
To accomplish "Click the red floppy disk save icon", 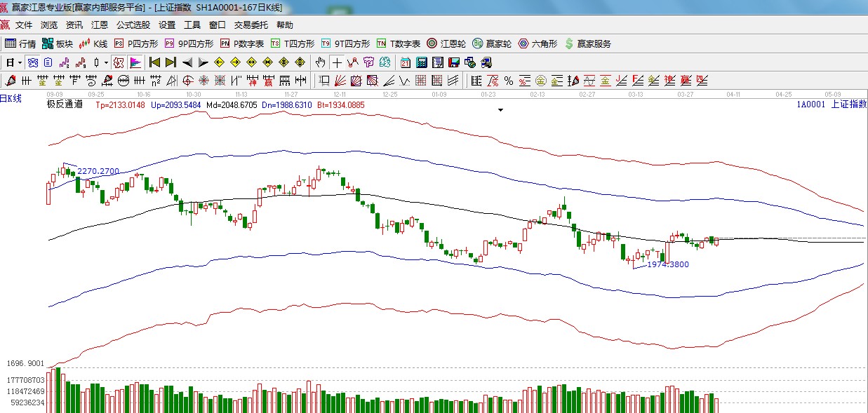I will click(454, 62).
